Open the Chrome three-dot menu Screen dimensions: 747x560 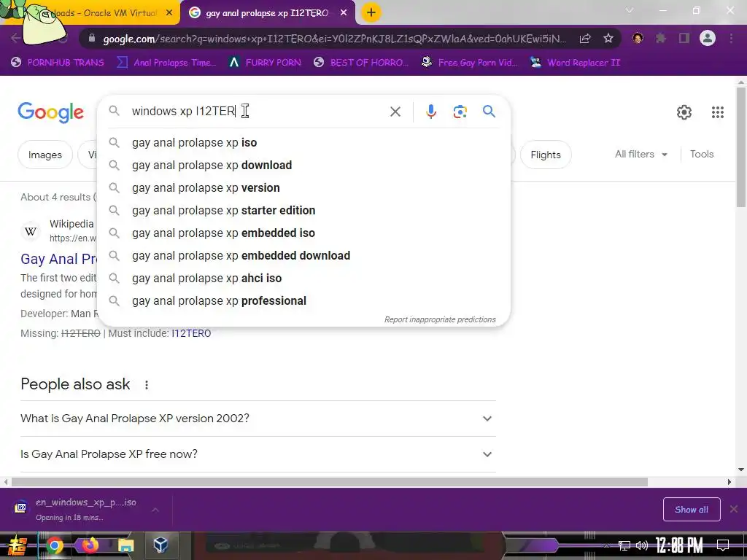click(731, 38)
